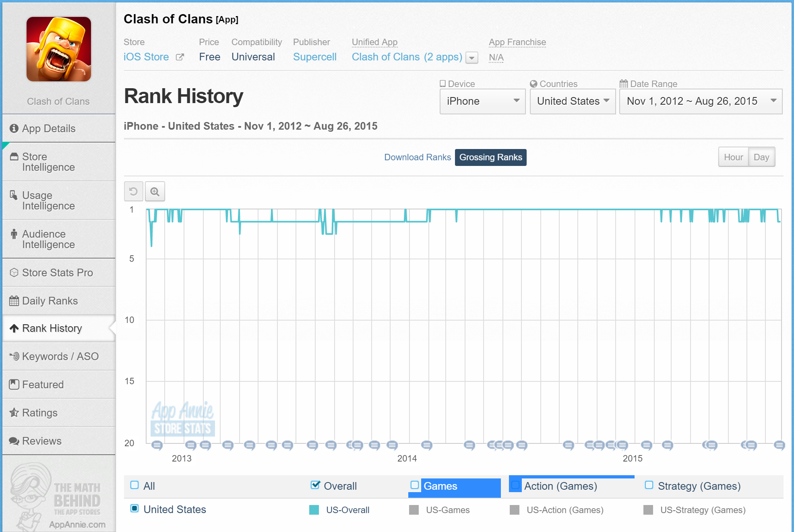Open the Supercell publisher link

315,57
